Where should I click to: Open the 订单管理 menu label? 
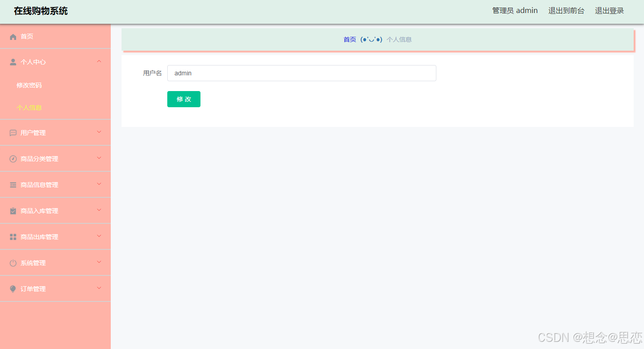pyautogui.click(x=33, y=289)
